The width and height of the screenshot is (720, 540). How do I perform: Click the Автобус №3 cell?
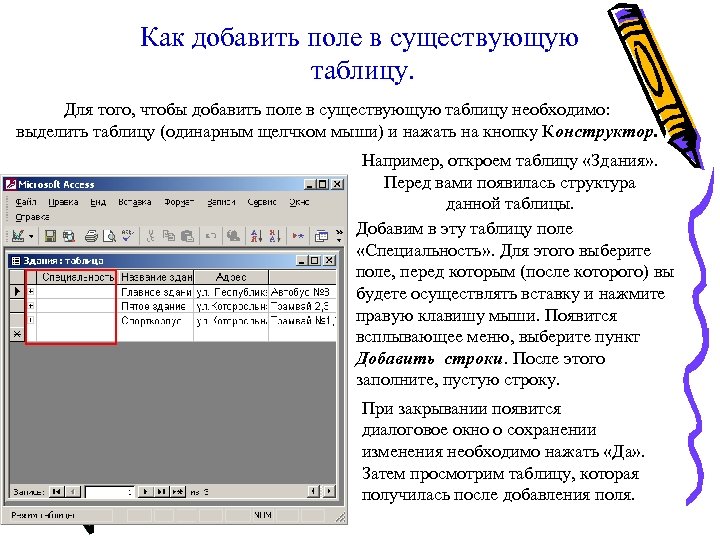302,292
